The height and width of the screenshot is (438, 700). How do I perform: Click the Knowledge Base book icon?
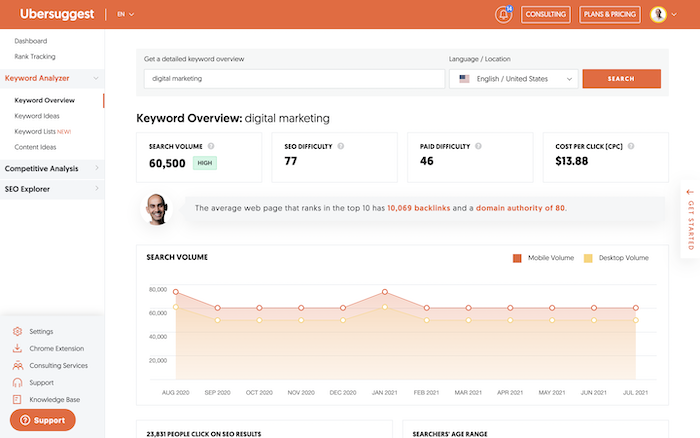click(17, 400)
